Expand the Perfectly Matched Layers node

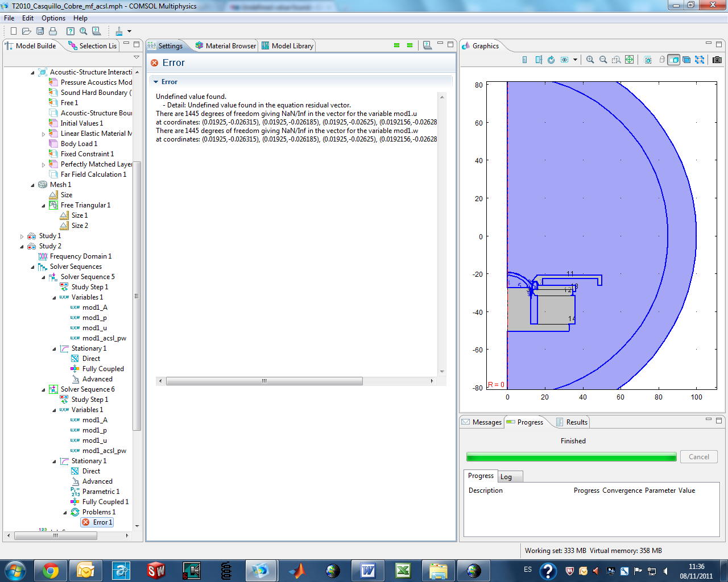click(43, 165)
